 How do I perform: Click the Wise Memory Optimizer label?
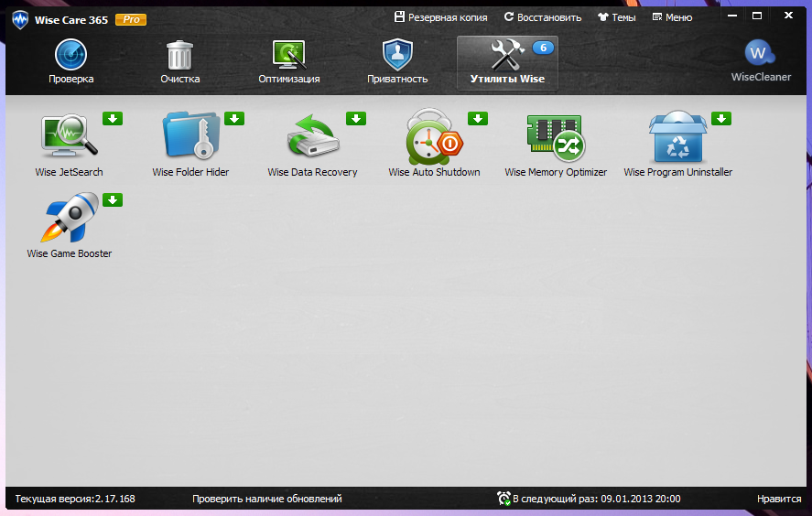tap(556, 172)
